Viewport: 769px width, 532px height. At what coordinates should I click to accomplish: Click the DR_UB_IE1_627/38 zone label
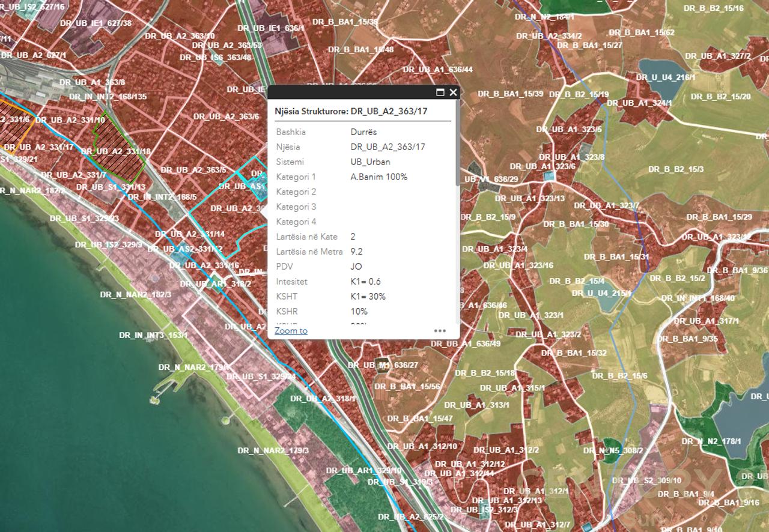click(x=96, y=23)
